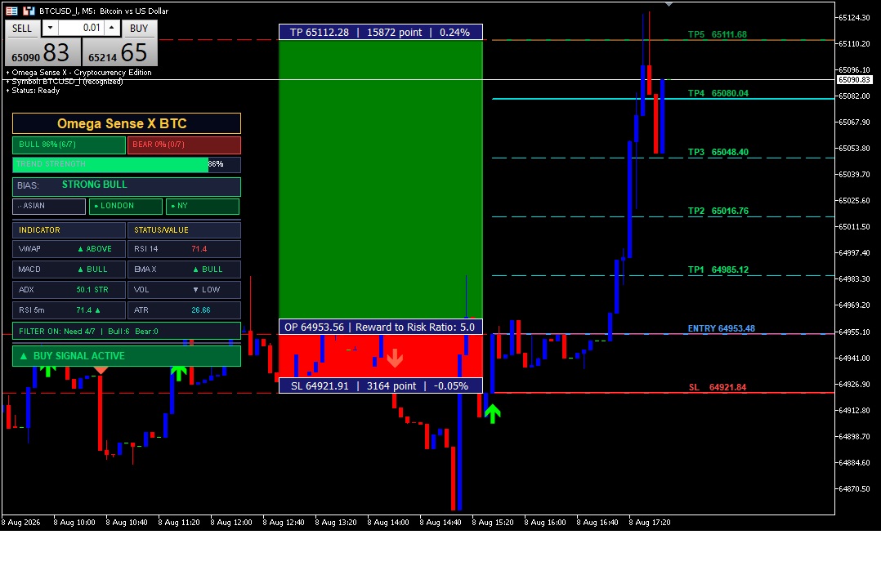Click the one-click trading panel icon at top-left
Viewport: 881px width, 588px height.
(x=11, y=11)
